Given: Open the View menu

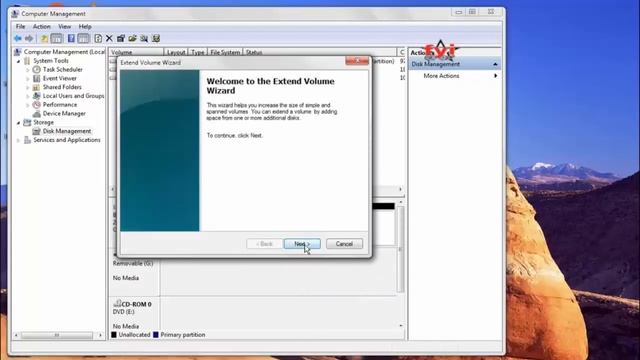Looking at the screenshot, I should tap(64, 27).
